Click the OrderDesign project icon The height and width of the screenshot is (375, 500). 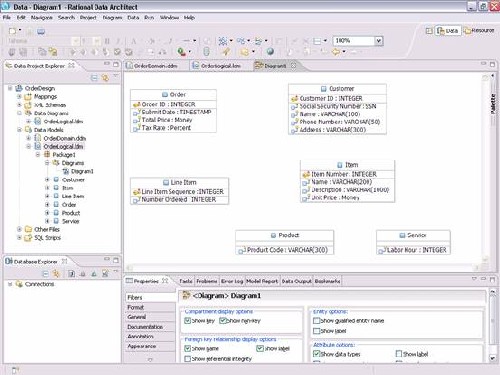(19, 88)
